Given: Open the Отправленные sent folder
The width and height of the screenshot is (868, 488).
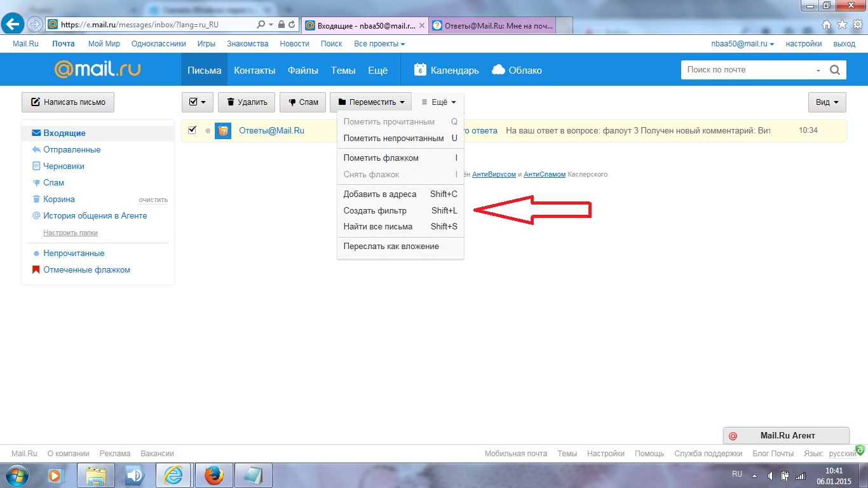Looking at the screenshot, I should coord(72,150).
